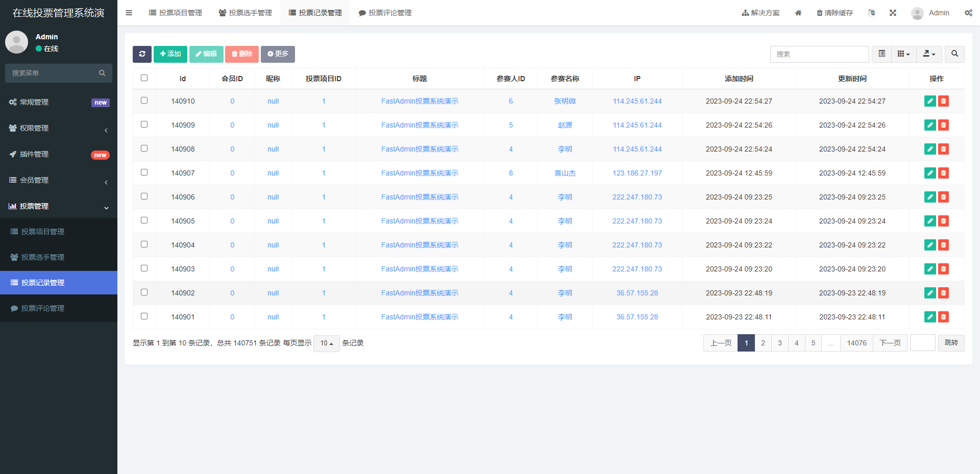This screenshot has height=474, width=980.
Task: Click the refresh table button
Action: click(142, 54)
